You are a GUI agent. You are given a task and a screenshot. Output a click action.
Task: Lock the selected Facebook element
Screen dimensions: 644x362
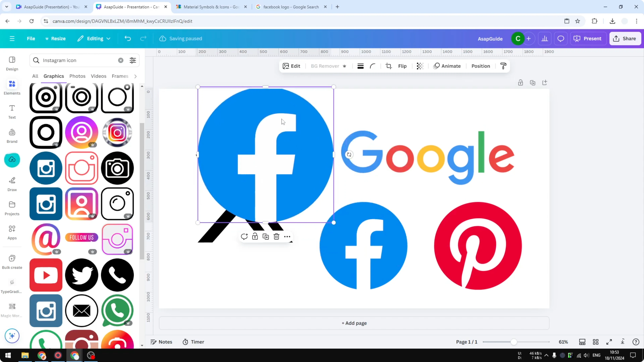[255, 236]
